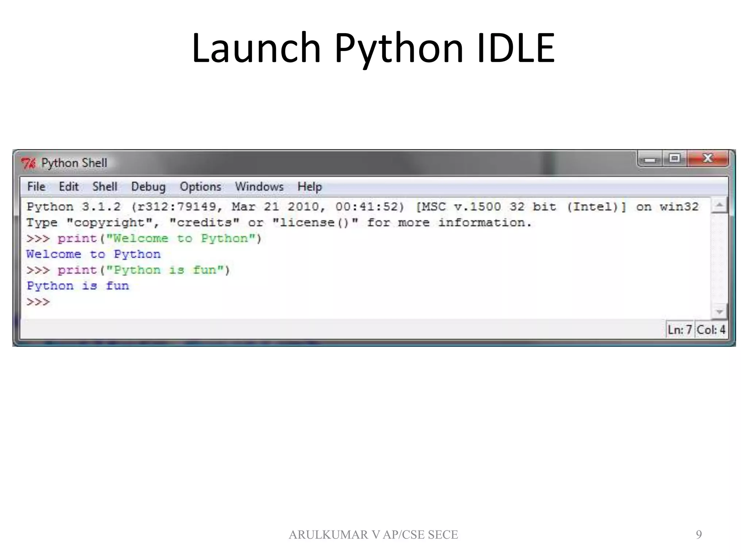Click the scrollbar down arrow
Viewport: 747px width, 560px height.
tap(719, 311)
